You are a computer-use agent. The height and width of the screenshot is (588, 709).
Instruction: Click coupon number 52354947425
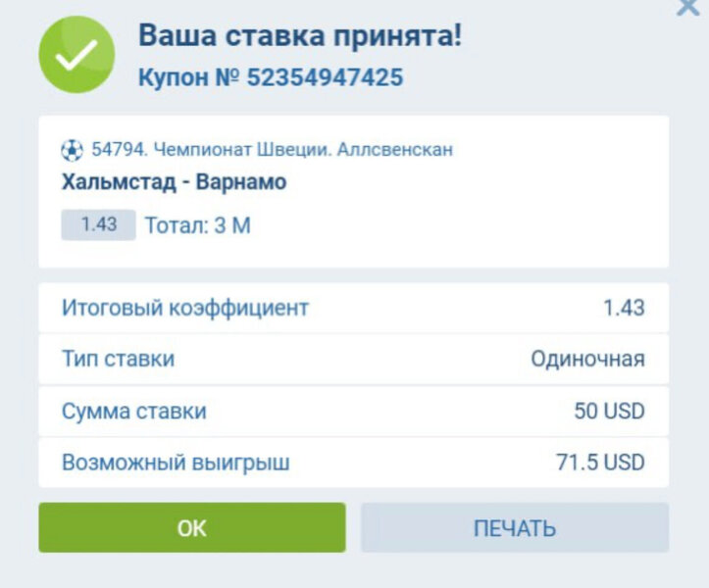(325, 77)
